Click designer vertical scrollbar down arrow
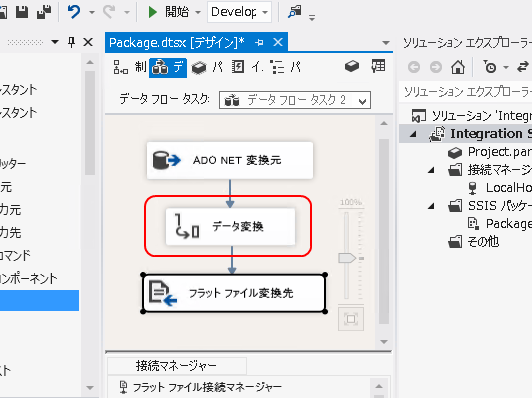This screenshot has height=398, width=532. [384, 342]
